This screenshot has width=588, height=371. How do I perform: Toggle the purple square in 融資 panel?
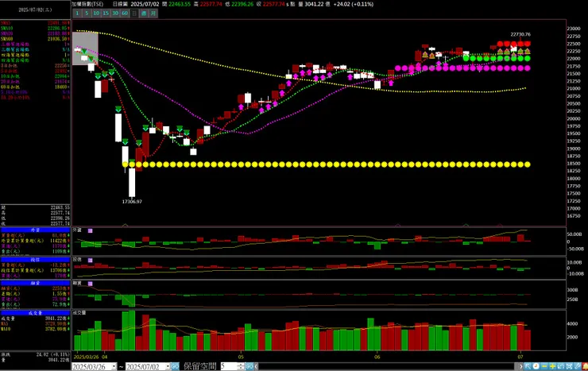pyautogui.click(x=90, y=284)
